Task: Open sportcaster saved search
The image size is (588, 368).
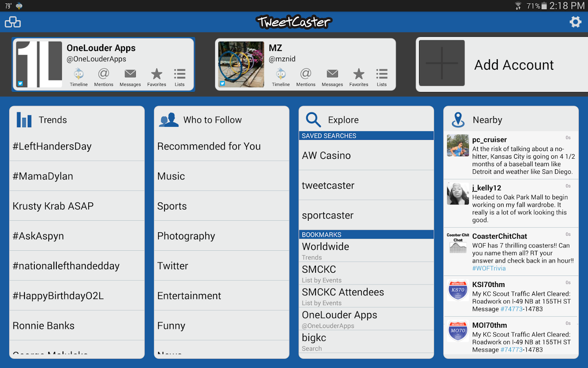Action: (x=366, y=215)
